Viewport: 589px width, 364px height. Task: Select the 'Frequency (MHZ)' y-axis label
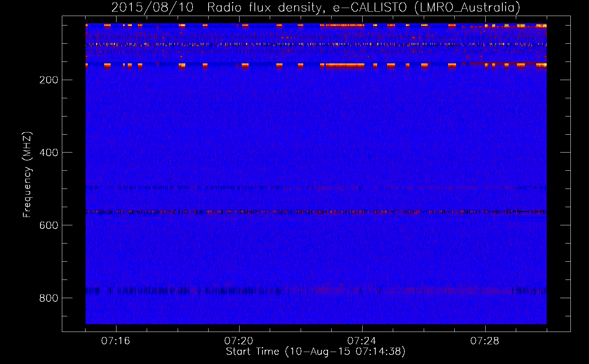click(27, 174)
